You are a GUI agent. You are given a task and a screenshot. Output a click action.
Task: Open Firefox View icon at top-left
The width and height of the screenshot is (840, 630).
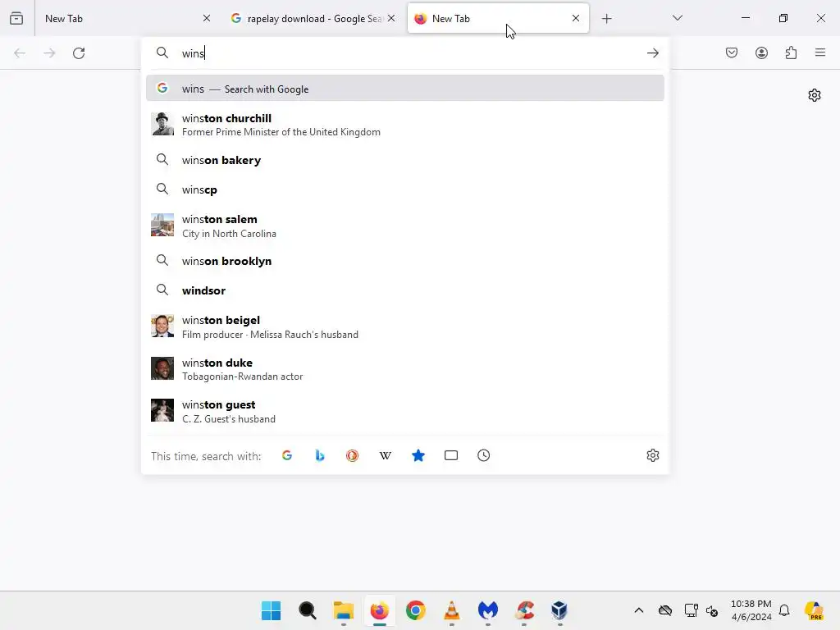pyautogui.click(x=16, y=18)
